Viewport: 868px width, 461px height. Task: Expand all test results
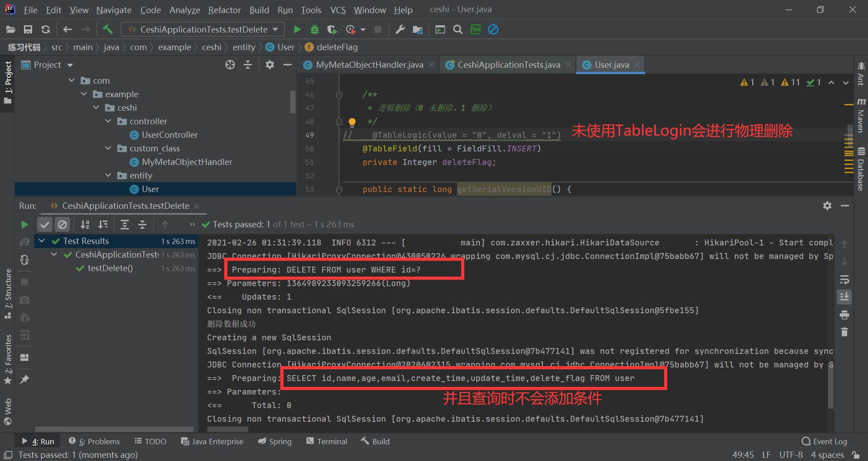[125, 225]
